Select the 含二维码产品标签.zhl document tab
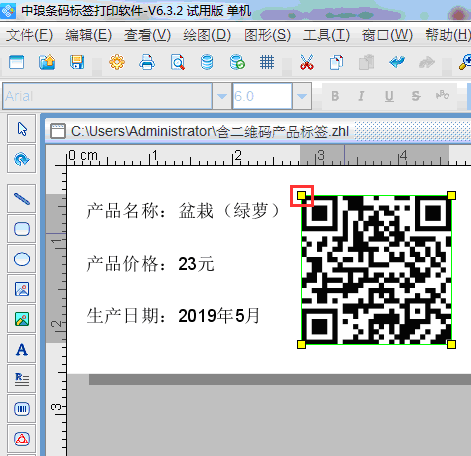 (210, 131)
